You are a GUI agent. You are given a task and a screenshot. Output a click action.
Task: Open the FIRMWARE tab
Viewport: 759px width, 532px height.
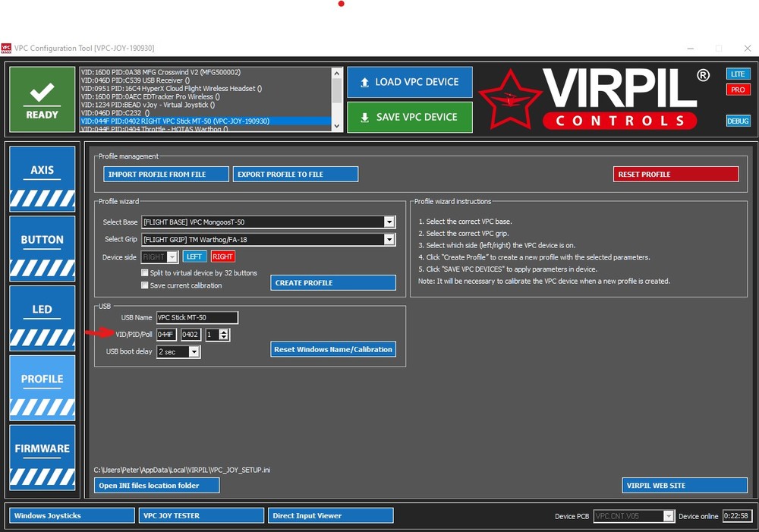click(x=42, y=458)
